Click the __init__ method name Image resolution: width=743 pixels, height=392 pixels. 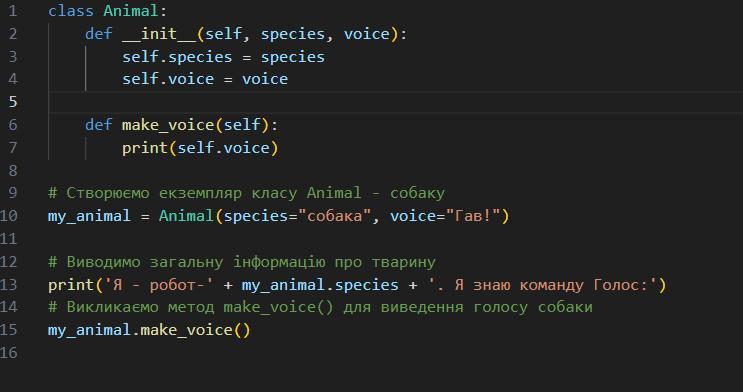click(x=159, y=34)
